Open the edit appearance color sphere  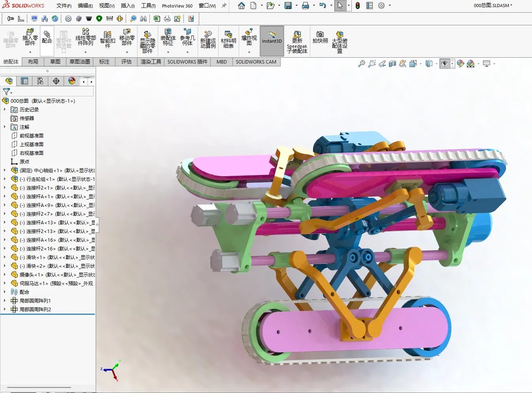(460, 64)
